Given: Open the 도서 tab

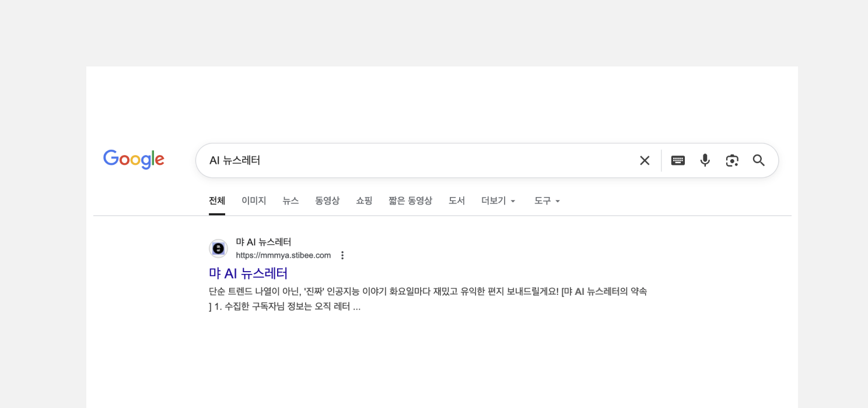Looking at the screenshot, I should [456, 201].
